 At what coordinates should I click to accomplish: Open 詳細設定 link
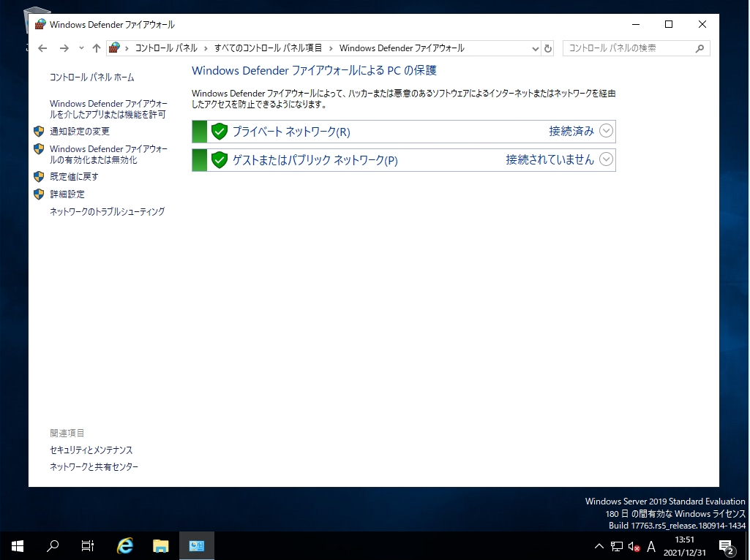point(67,194)
